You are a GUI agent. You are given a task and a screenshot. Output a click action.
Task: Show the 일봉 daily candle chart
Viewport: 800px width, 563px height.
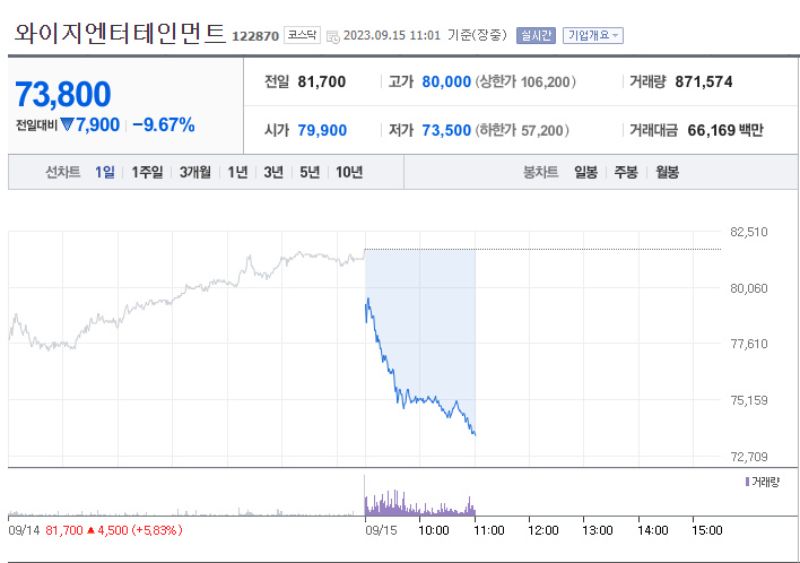[586, 172]
